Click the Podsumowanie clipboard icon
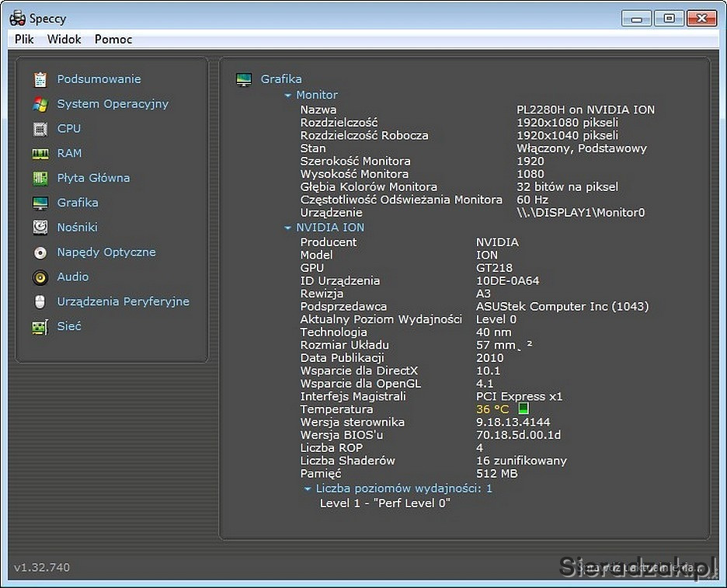Image resolution: width=727 pixels, height=588 pixels. pyautogui.click(x=40, y=79)
